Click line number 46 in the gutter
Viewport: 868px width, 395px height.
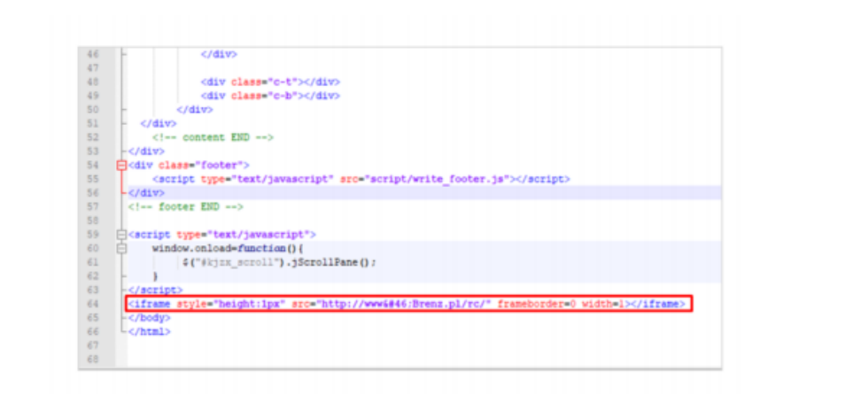click(x=92, y=54)
